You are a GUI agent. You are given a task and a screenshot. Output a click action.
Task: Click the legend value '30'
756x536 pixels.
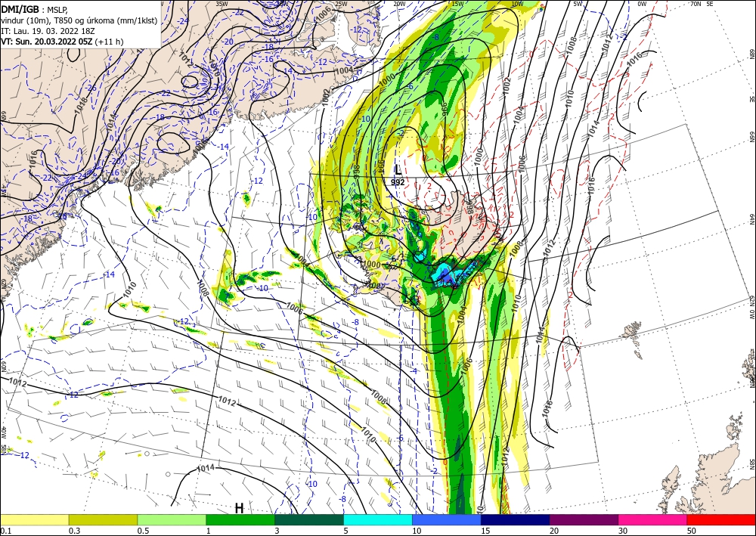coord(623,531)
